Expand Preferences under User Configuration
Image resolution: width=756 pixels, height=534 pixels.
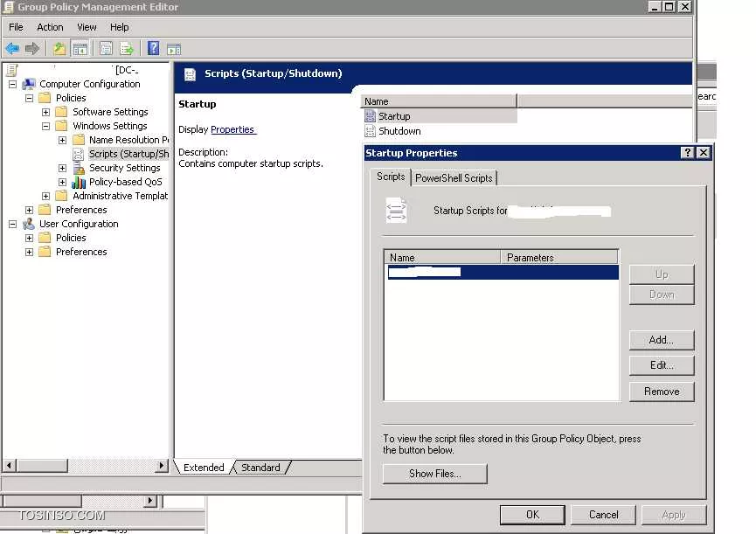(x=30, y=252)
